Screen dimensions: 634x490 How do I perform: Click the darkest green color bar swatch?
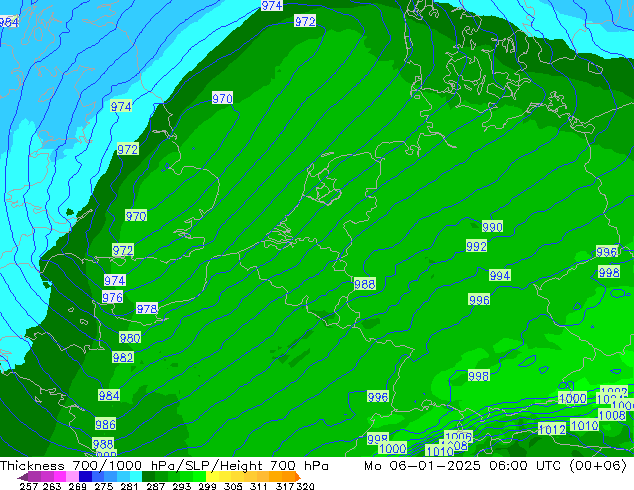pos(148,477)
